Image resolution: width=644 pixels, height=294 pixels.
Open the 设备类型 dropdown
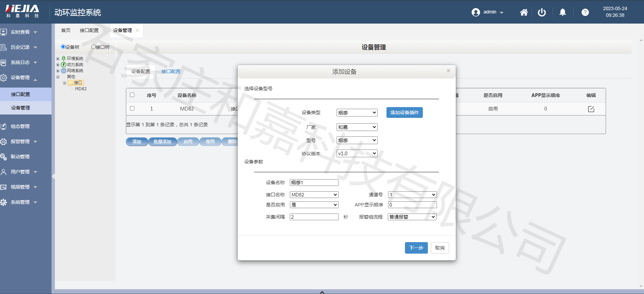357,113
